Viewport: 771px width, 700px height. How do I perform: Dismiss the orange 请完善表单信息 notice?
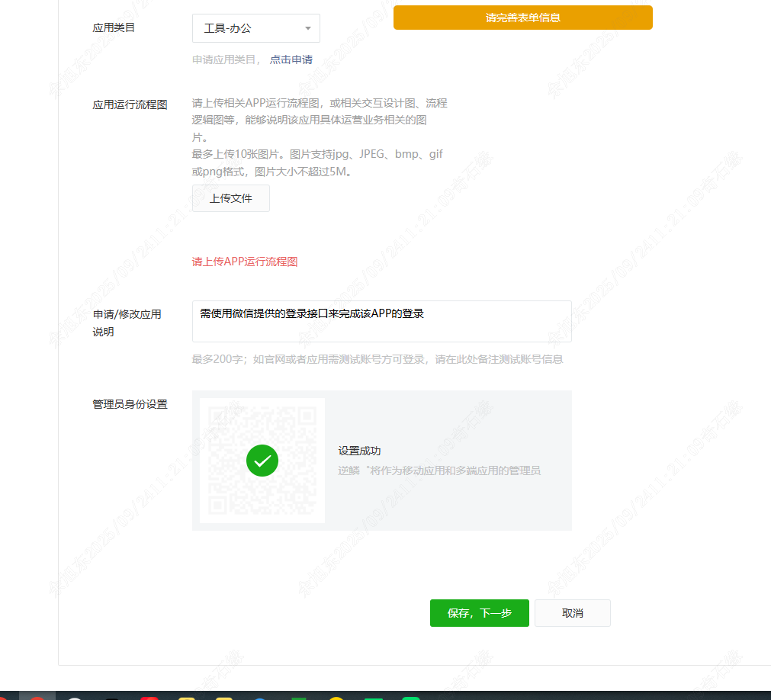tap(522, 18)
